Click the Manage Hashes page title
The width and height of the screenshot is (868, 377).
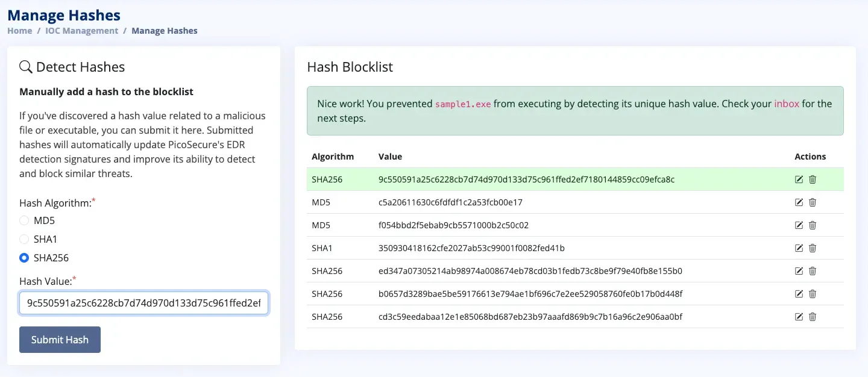64,15
